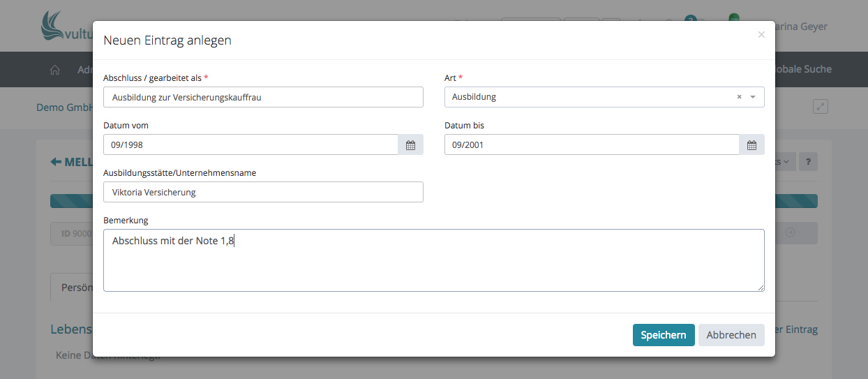The width and height of the screenshot is (868, 379).
Task: Open the Demo GmbH breadcrumb link
Action: click(64, 107)
